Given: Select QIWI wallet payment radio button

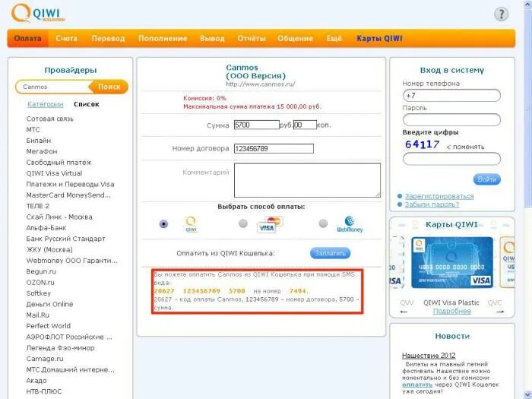Looking at the screenshot, I should [x=163, y=224].
